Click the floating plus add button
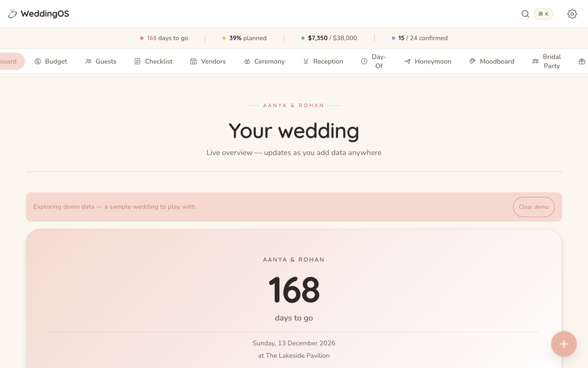This screenshot has width=588, height=368. [x=563, y=344]
